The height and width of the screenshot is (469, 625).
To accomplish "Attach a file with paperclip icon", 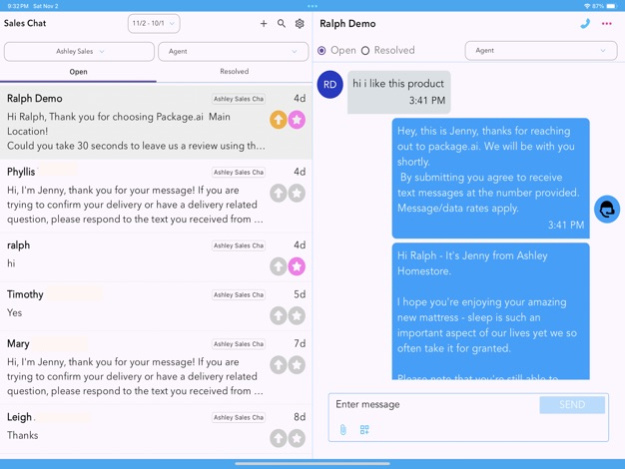I will tap(342, 429).
